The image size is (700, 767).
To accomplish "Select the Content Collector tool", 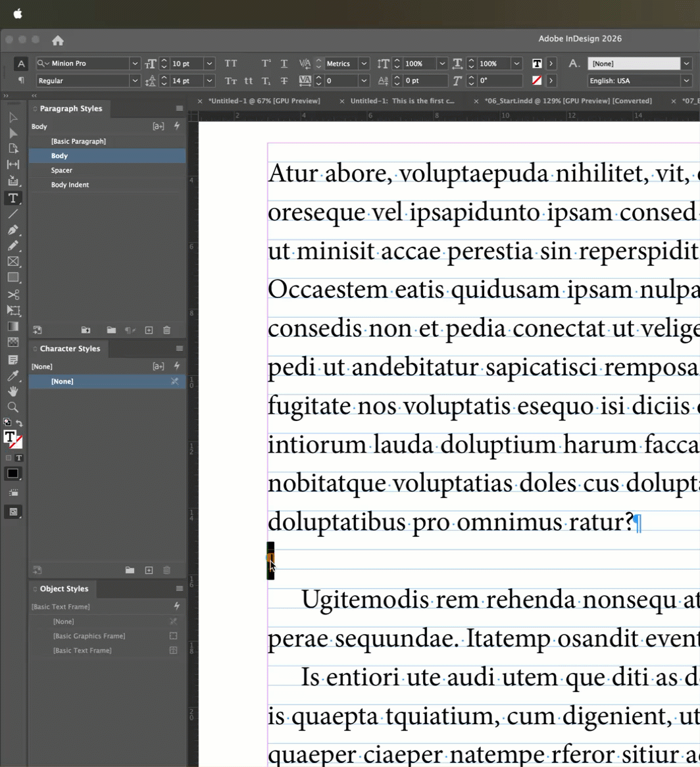I will click(13, 181).
